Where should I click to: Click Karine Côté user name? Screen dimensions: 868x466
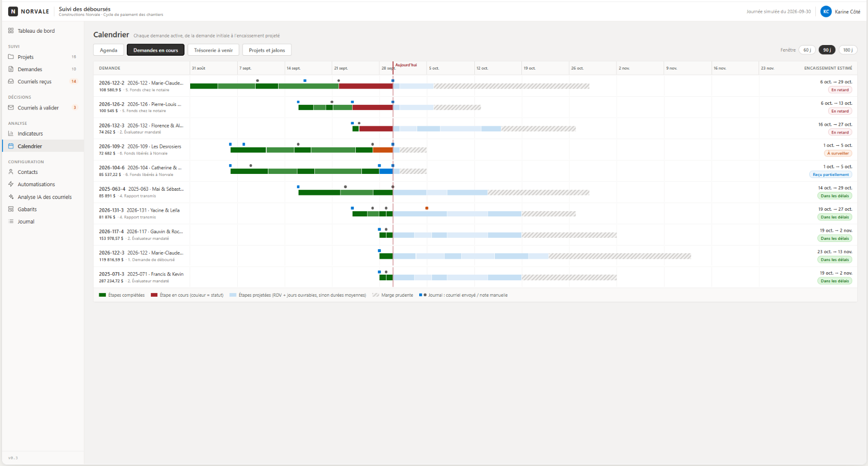848,12
